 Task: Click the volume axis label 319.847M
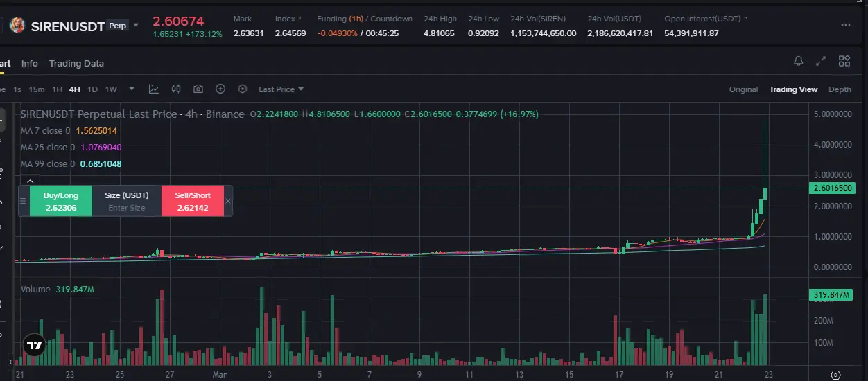(831, 295)
